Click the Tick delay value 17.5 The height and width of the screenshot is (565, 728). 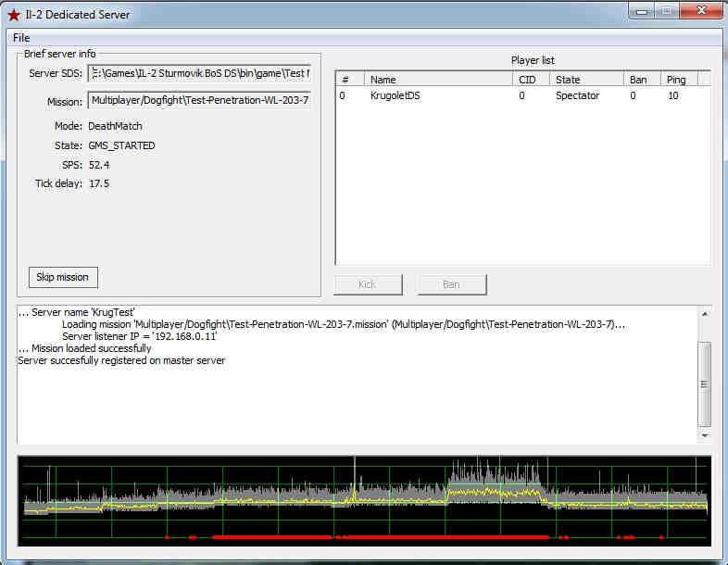pos(99,183)
